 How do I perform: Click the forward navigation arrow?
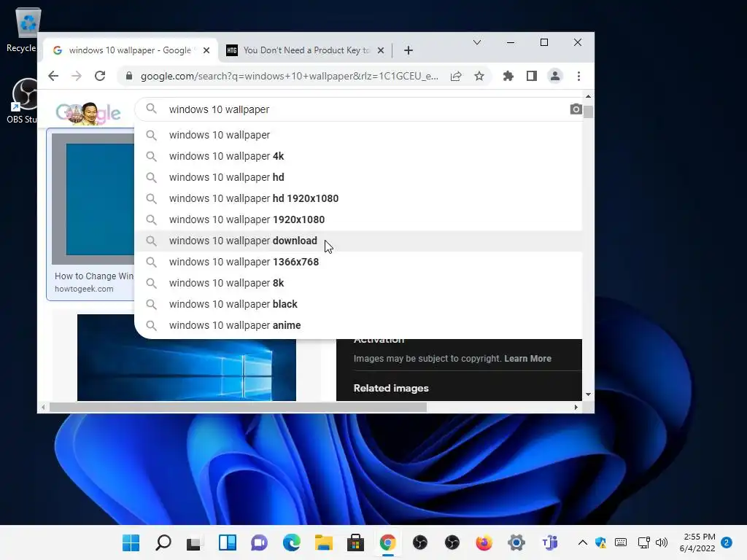pos(76,76)
